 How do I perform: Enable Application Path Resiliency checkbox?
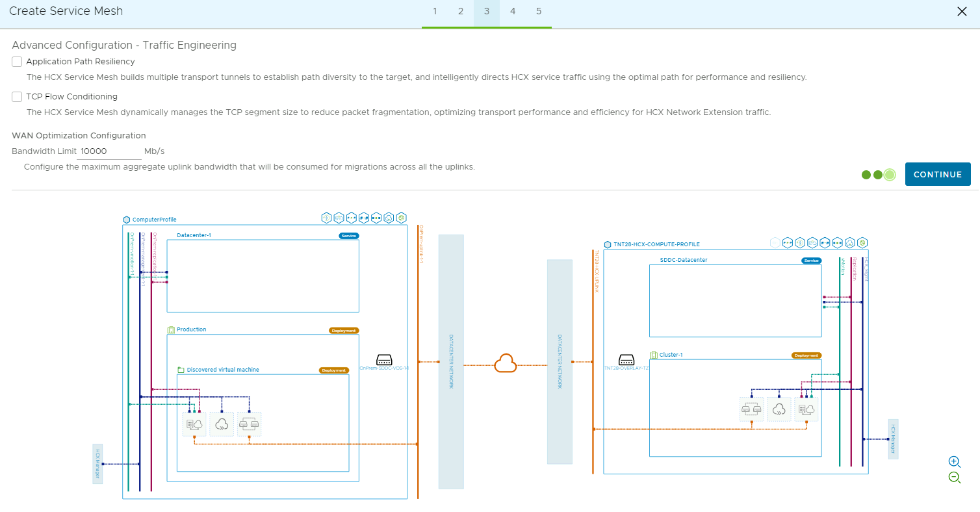[17, 62]
